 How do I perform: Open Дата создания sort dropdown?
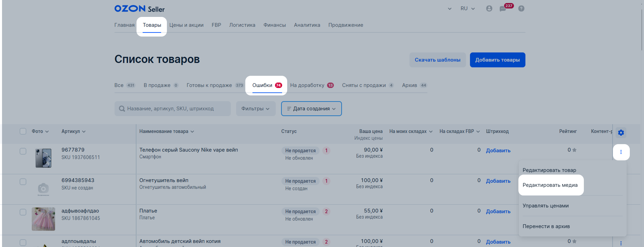pyautogui.click(x=311, y=109)
